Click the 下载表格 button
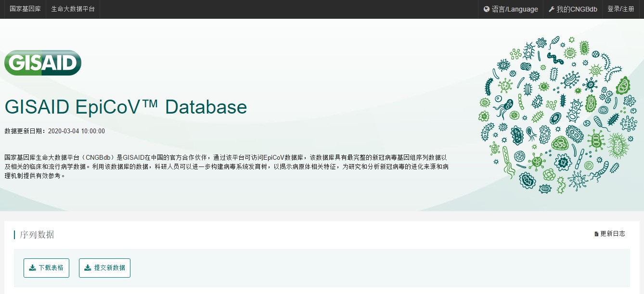 click(46, 268)
